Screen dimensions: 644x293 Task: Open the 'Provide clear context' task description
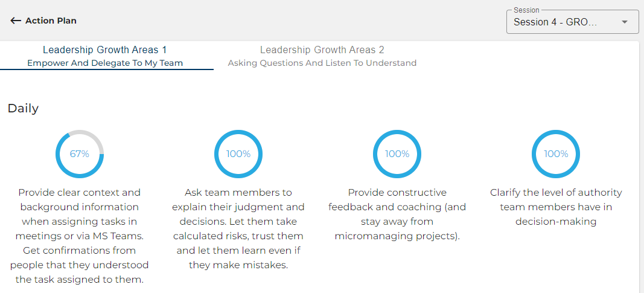(80, 236)
